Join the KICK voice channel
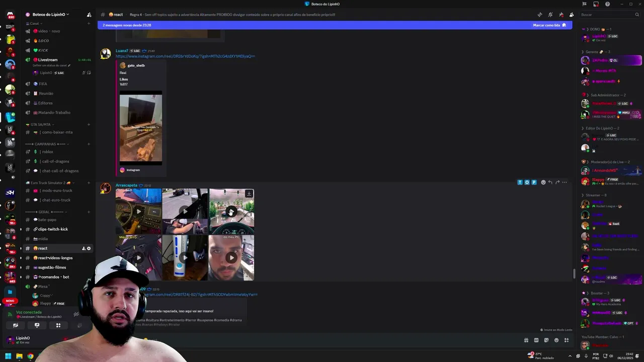 [58, 50]
